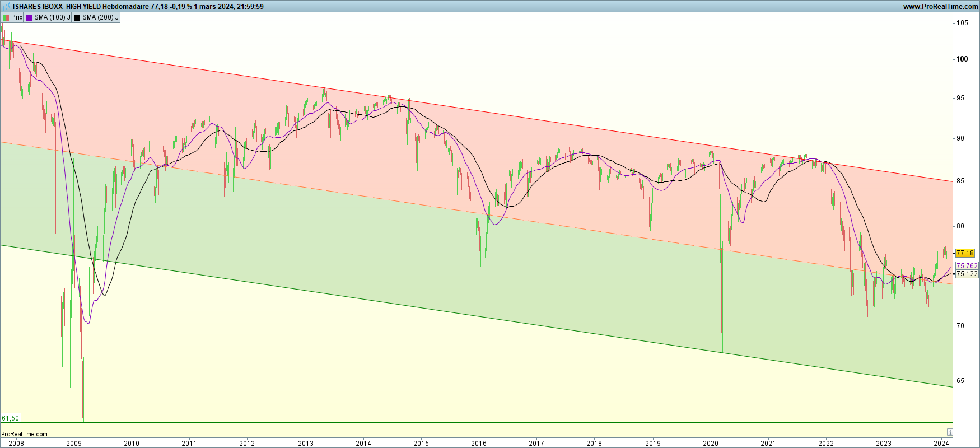Click the 2017 label on time axis
Screen dimensions: 980x448
(536, 443)
